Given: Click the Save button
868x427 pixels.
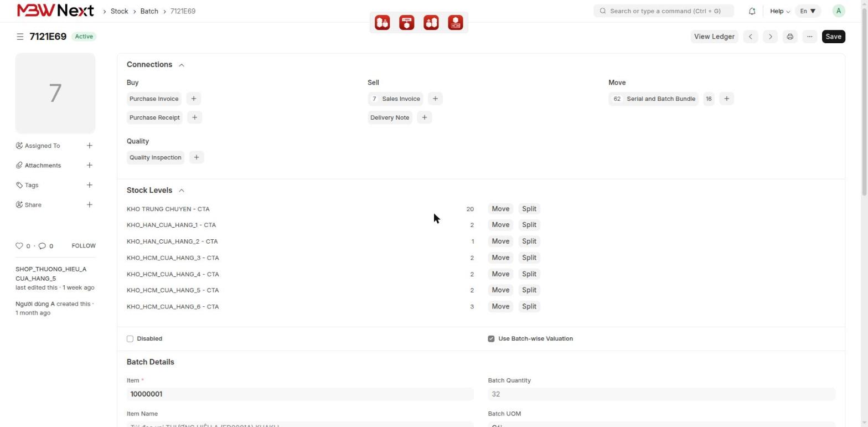Looking at the screenshot, I should pyautogui.click(x=833, y=37).
